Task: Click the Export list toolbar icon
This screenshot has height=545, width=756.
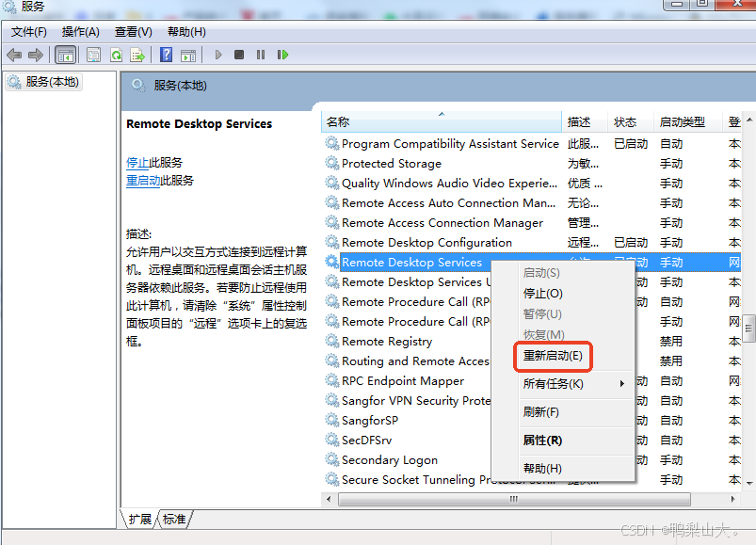Action: click(x=137, y=55)
